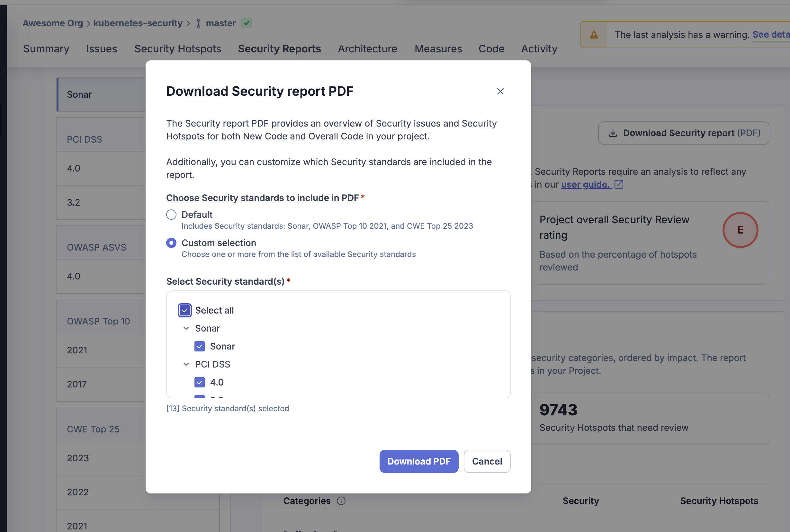Collapse the PCI DSS group chevron
The image size is (790, 532).
(186, 364)
